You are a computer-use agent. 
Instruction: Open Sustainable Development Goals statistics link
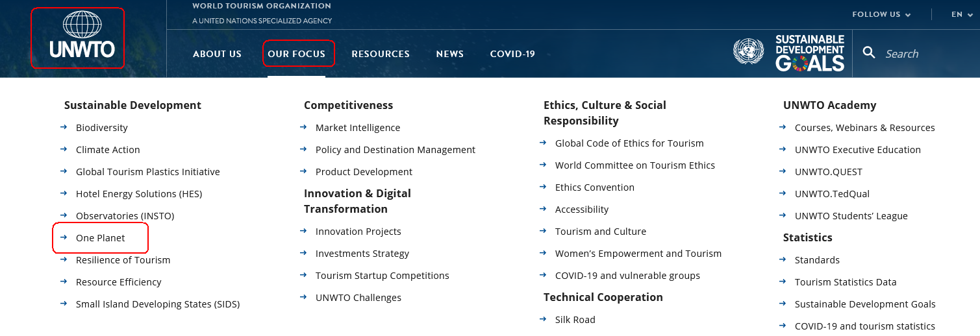(x=865, y=304)
